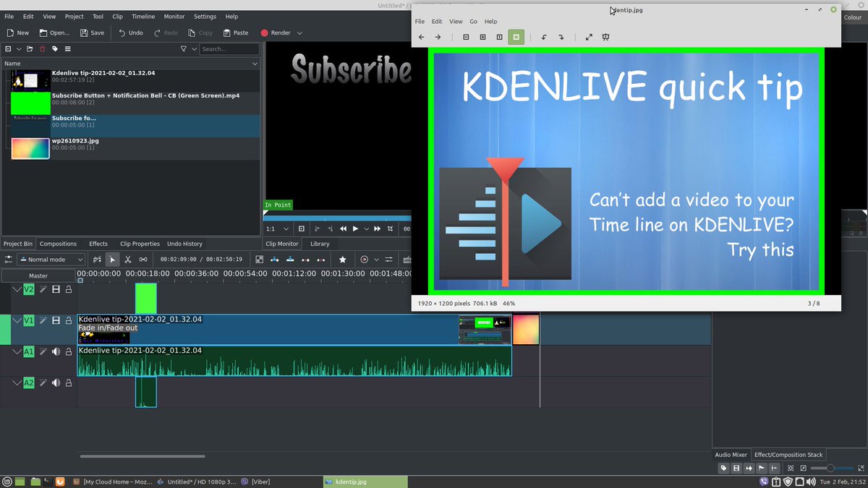Play the clip in clip monitor
Image resolution: width=868 pixels, height=488 pixels.
pos(355,229)
